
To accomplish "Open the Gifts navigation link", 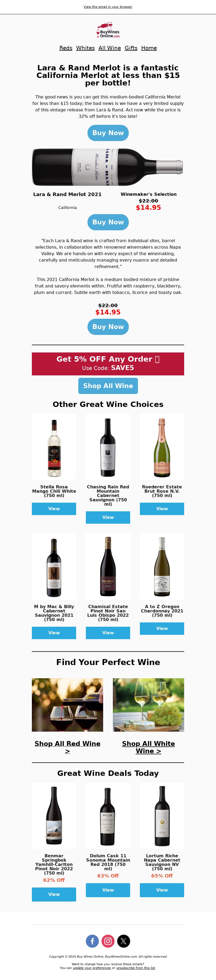I will [131, 48].
